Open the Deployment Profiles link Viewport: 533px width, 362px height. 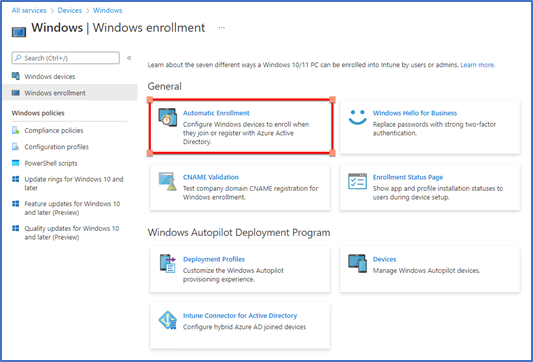(x=214, y=259)
